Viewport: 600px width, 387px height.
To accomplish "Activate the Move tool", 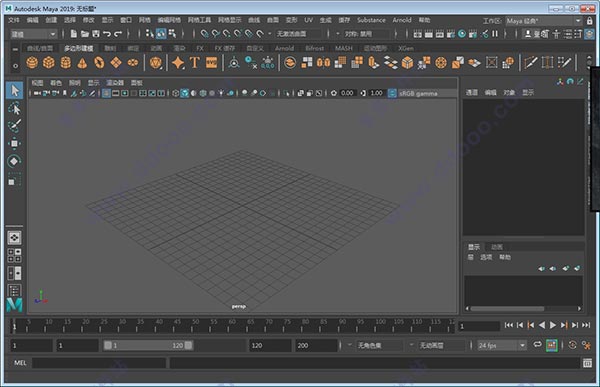I will pos(15,143).
